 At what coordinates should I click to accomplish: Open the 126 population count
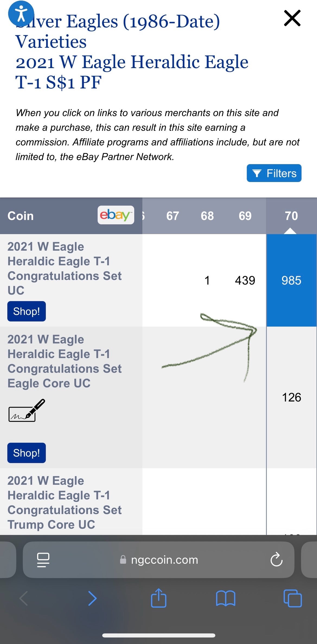[292, 397]
